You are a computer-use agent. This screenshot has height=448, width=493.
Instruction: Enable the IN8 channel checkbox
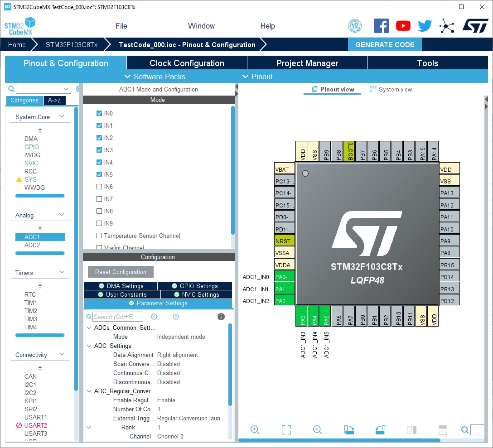pyautogui.click(x=99, y=211)
